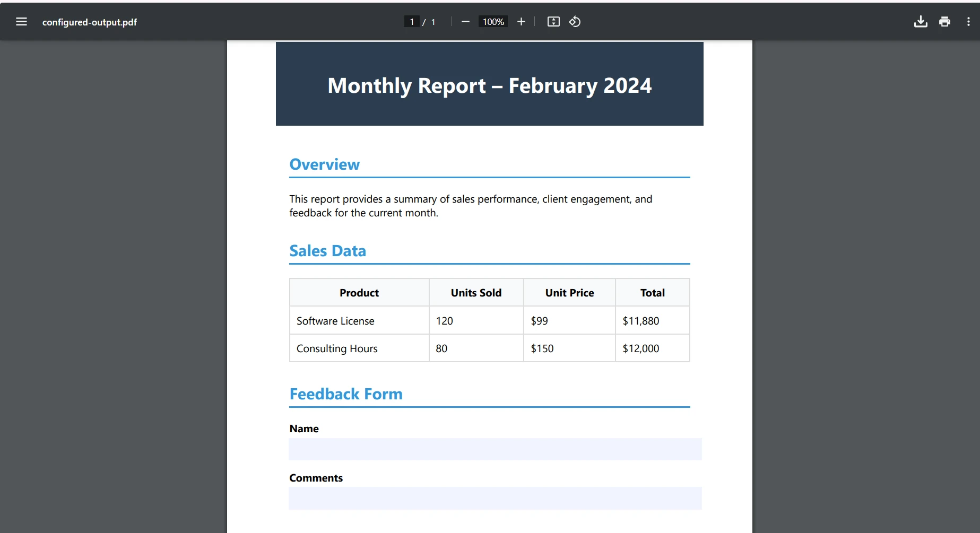
Task: Download the PDF file
Action: click(921, 22)
